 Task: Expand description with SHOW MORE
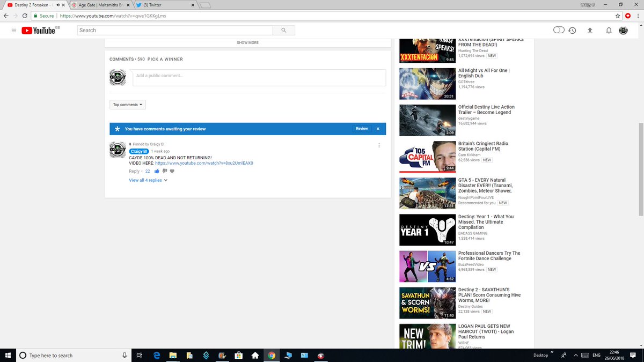pos(247,42)
